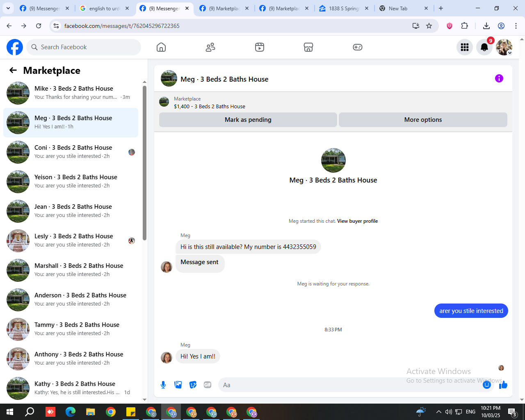This screenshot has width=525, height=420.
Task: Click the voice clip microphone icon
Action: coord(163,385)
